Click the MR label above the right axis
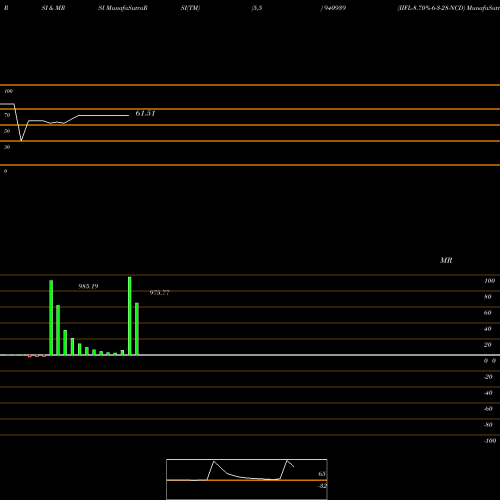The image size is (500, 500). [446, 260]
